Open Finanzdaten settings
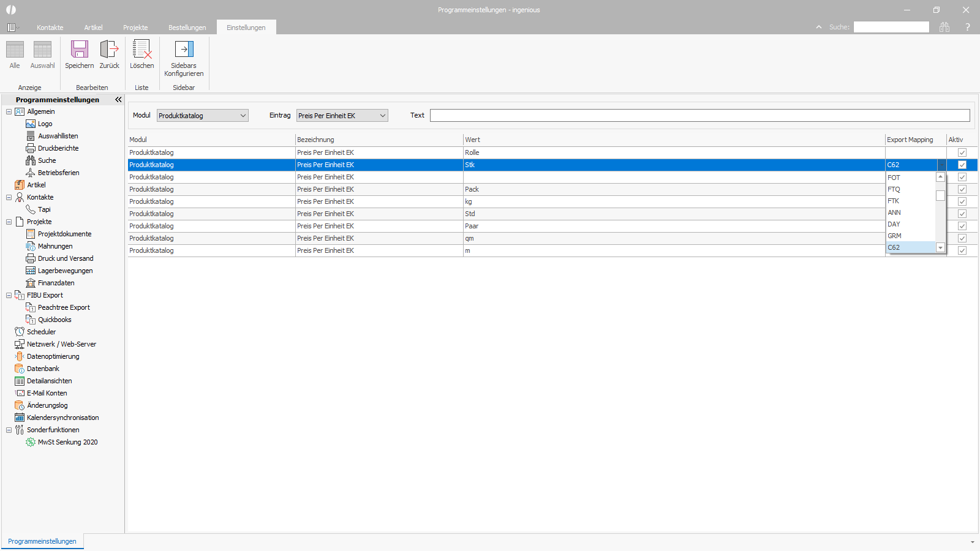Screen dimensions: 980x551 tap(56, 283)
